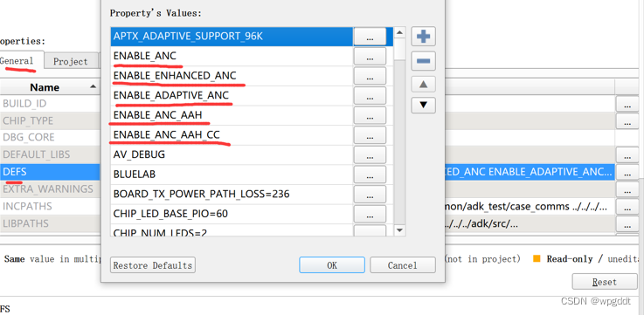Sort properties by the Name column header
644x315 pixels.
coord(50,87)
